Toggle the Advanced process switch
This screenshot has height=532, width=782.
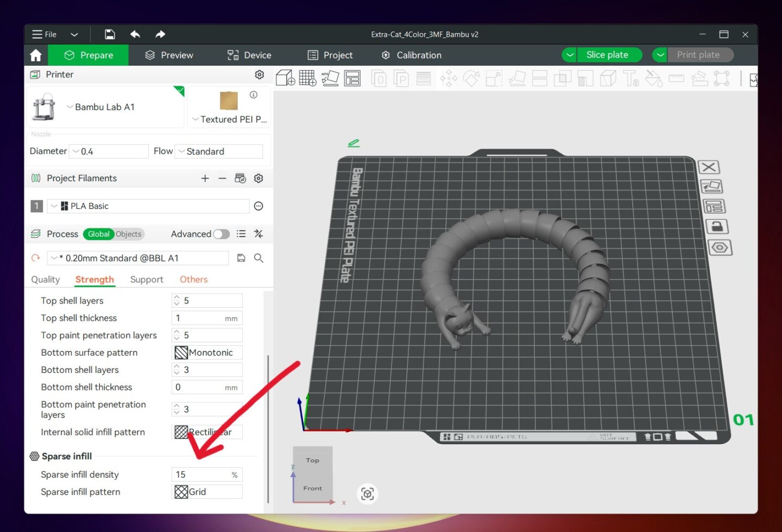pyautogui.click(x=222, y=234)
